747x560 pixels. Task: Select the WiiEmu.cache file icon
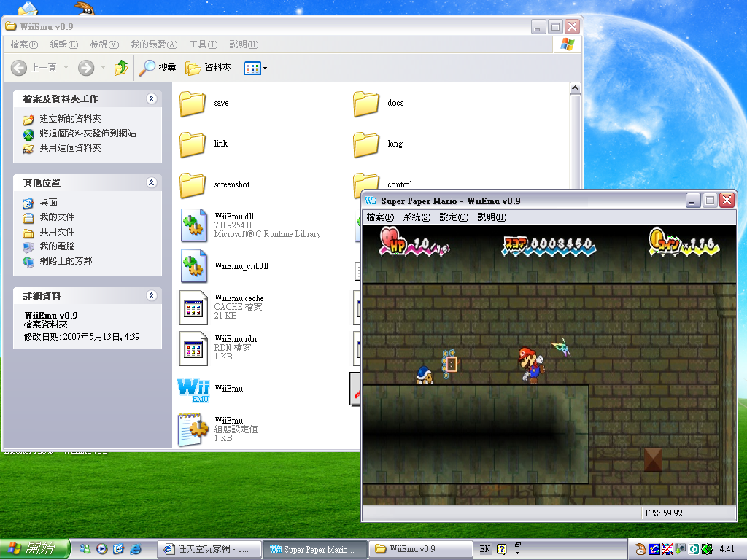point(194,308)
